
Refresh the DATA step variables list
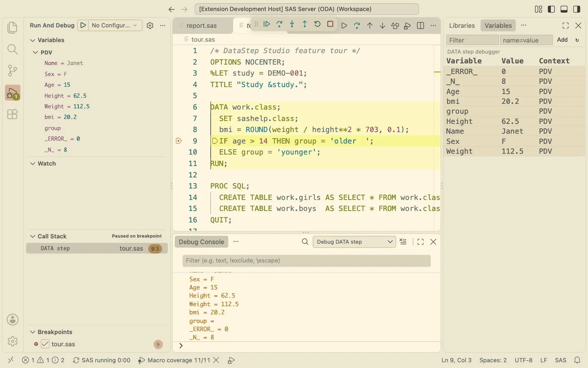577,40
